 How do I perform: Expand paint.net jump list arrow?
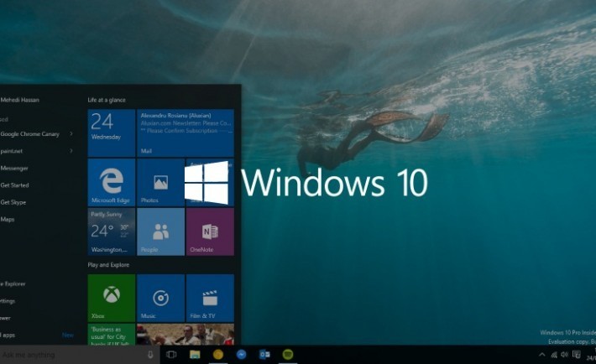71,151
